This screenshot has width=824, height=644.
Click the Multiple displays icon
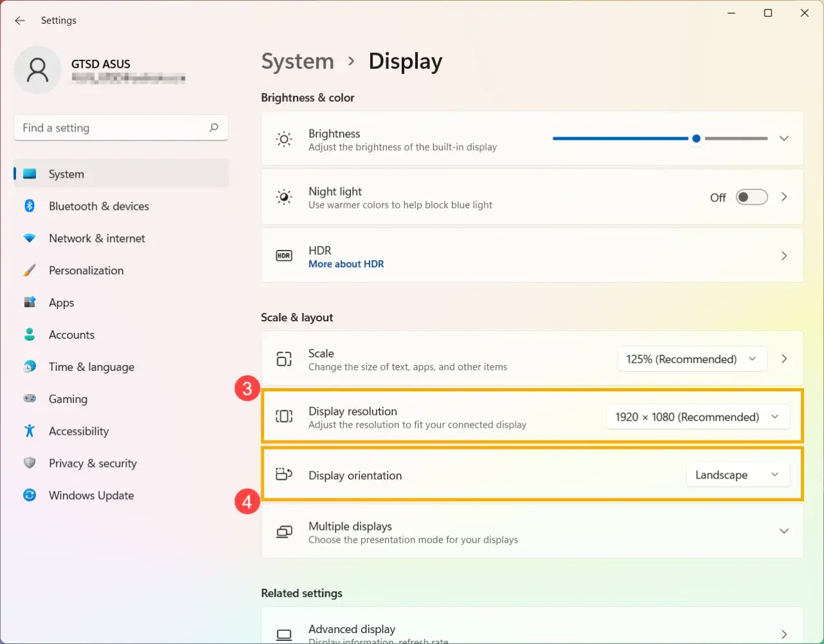click(x=284, y=532)
